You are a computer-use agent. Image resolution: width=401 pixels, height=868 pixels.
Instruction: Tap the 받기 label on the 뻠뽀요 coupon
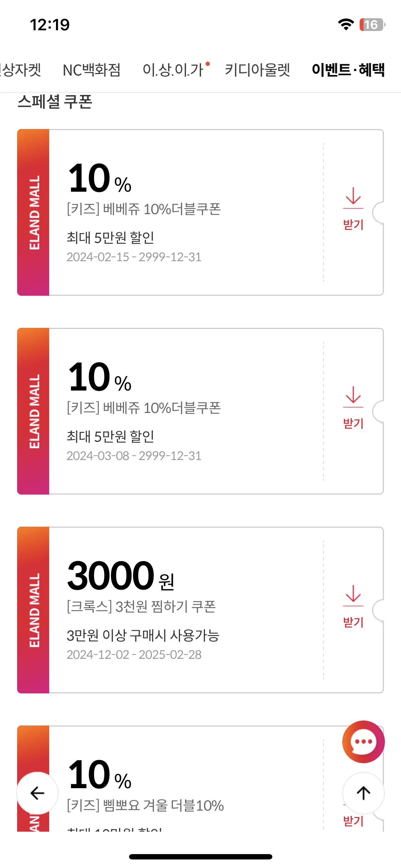tap(353, 821)
